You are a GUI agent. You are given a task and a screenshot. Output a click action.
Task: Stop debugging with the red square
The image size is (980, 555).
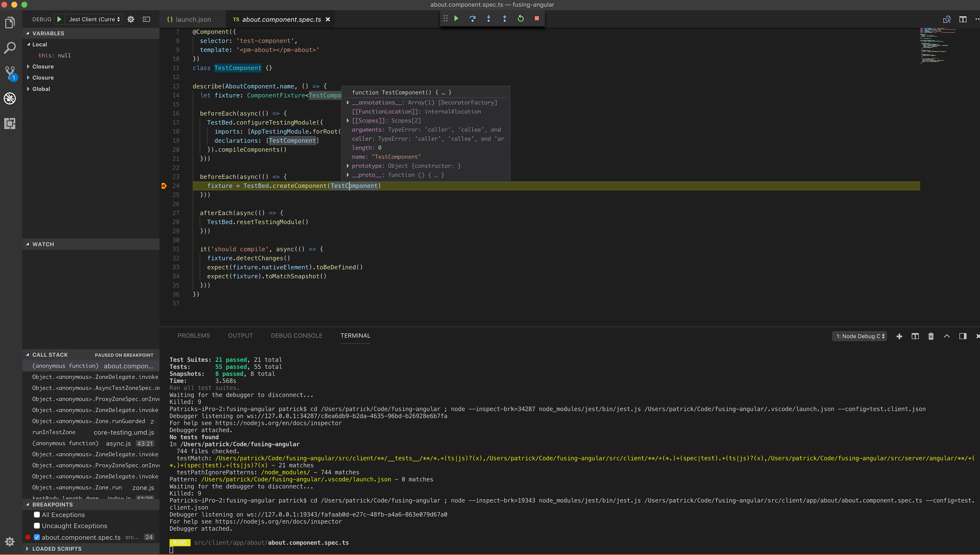[537, 18]
